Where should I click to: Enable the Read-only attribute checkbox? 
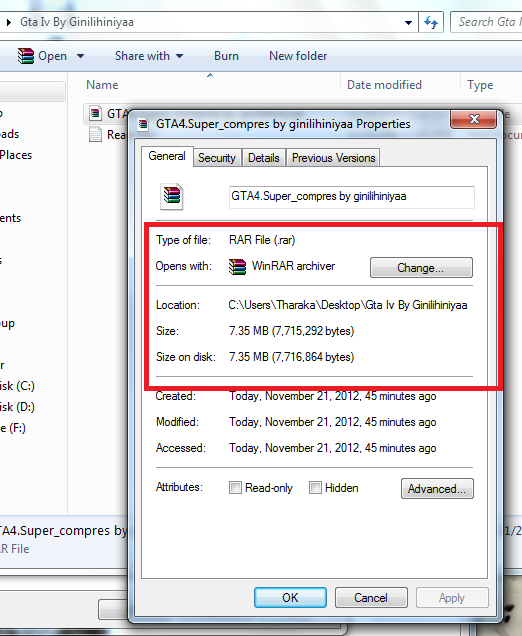click(235, 487)
